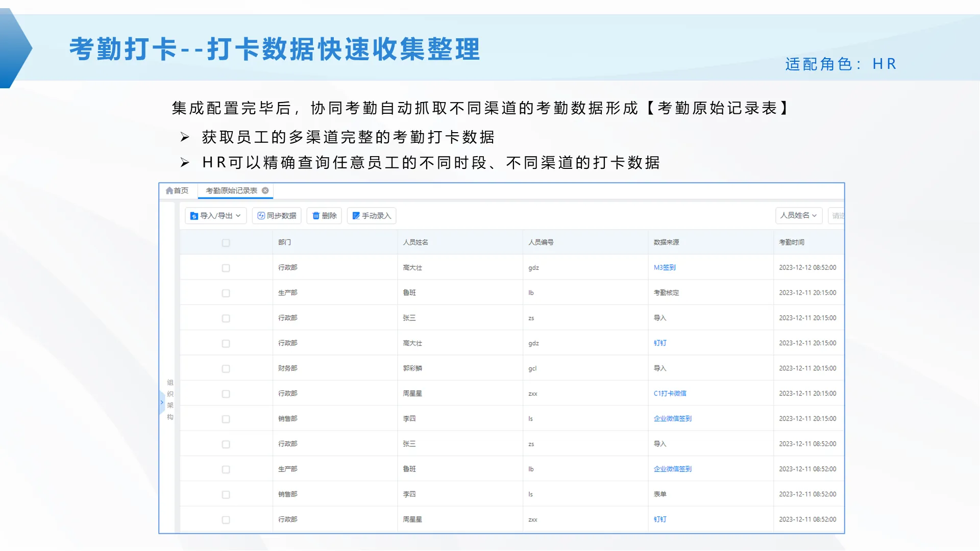Click the vertical 组织架构 label
Viewport: 980px width, 551px height.
tap(170, 400)
